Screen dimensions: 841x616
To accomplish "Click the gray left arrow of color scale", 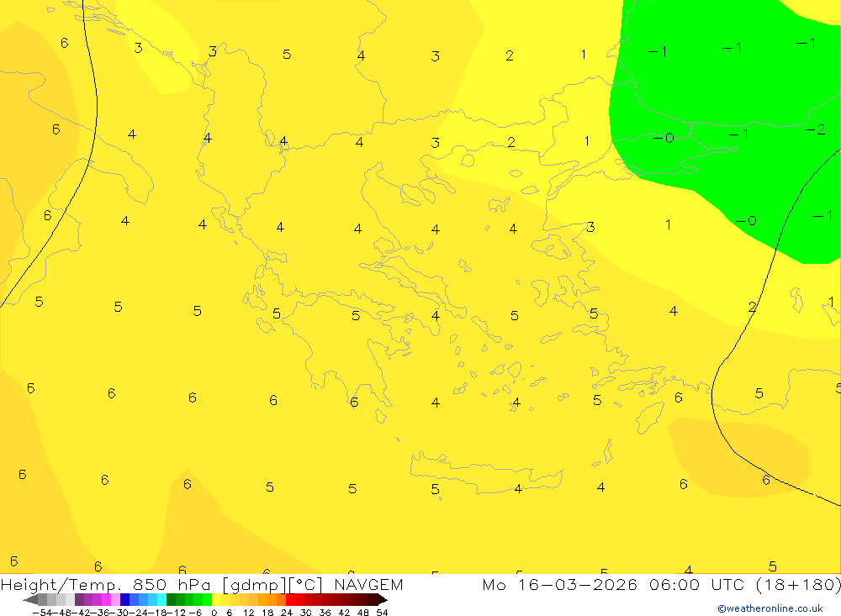I will tap(30, 599).
